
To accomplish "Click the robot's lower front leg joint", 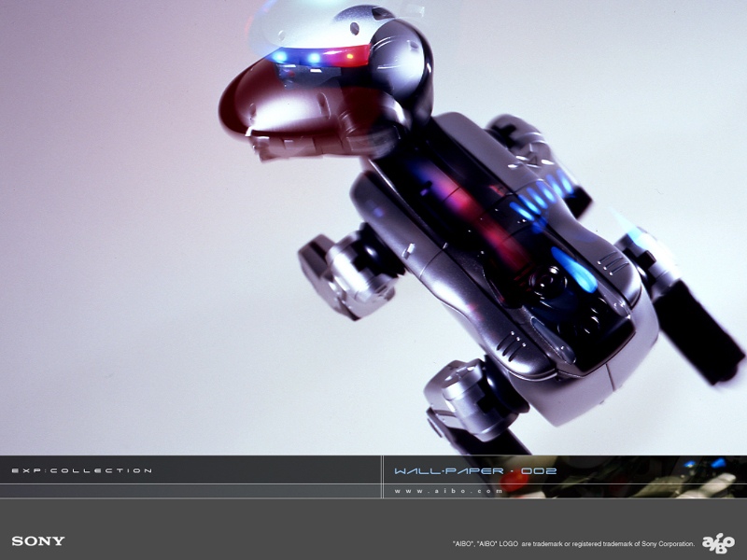I will tap(458, 392).
